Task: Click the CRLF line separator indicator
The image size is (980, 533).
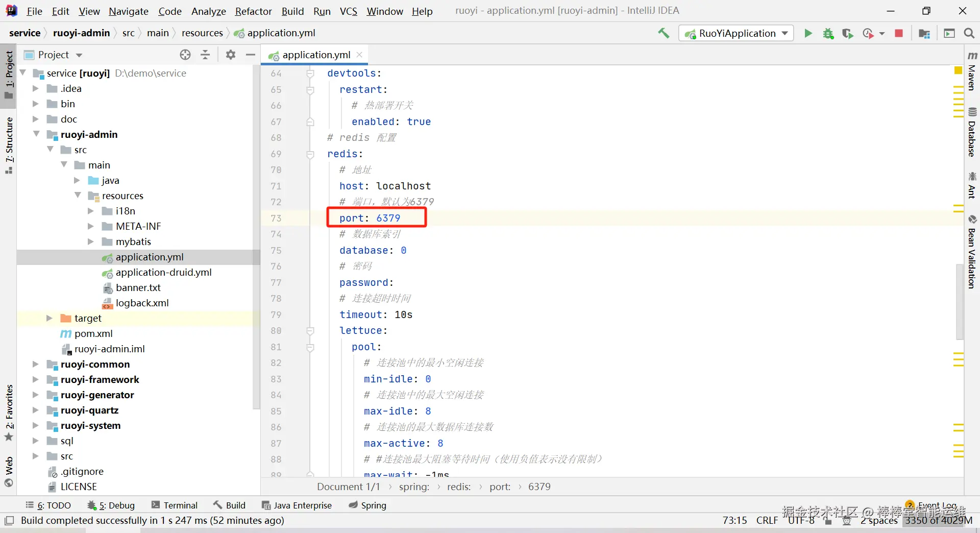Action: 767,521
